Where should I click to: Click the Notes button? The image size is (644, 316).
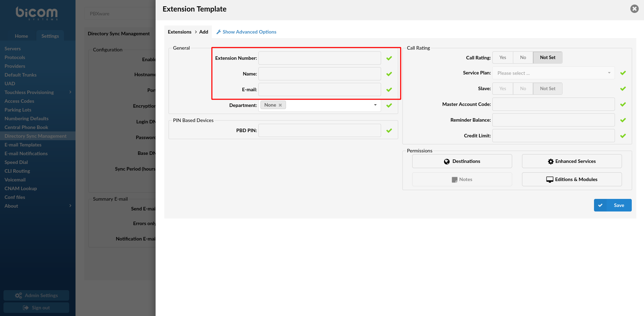click(x=462, y=179)
